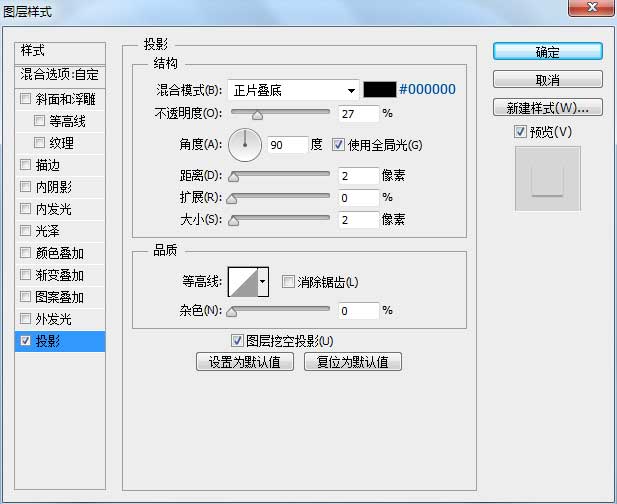617x504 pixels.
Task: Enable the 外发光 checkbox
Action: point(26,319)
